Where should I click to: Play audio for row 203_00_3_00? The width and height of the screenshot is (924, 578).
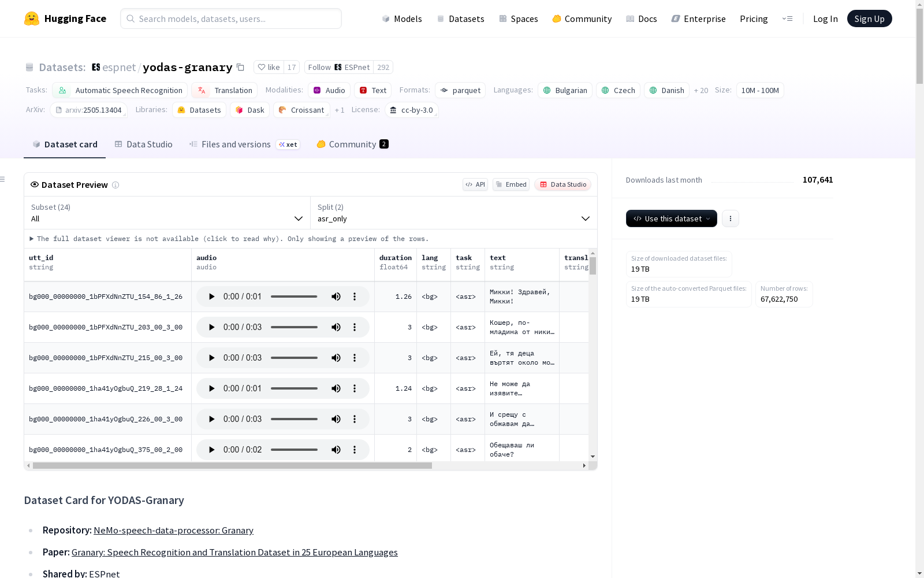tap(211, 327)
